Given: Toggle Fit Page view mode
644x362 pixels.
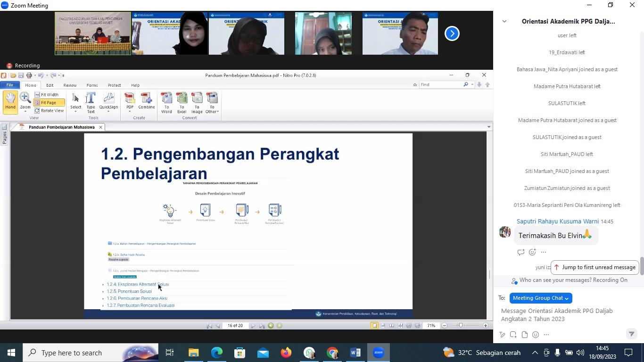Looking at the screenshot, I should (49, 103).
